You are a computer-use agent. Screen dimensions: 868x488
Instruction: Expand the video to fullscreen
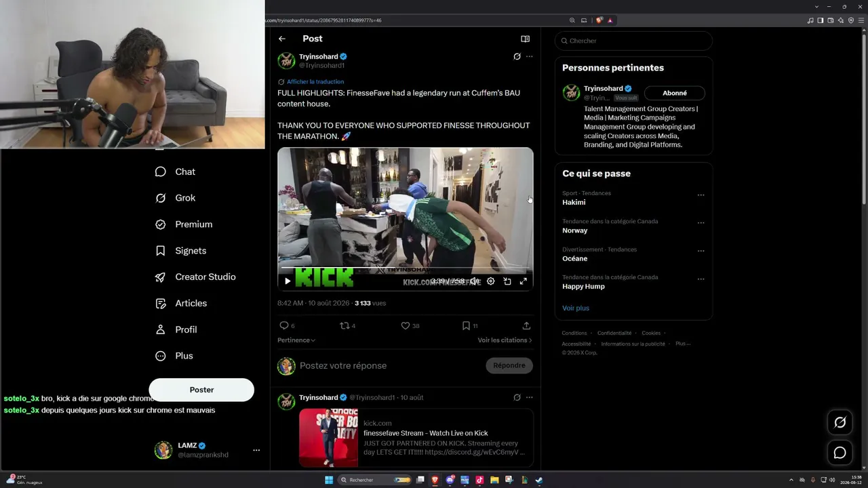[524, 281]
